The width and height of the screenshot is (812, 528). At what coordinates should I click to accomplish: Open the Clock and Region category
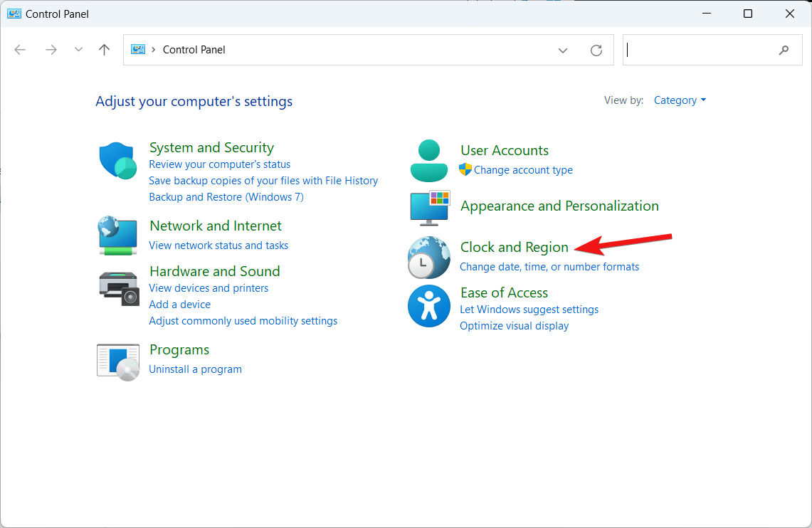514,247
